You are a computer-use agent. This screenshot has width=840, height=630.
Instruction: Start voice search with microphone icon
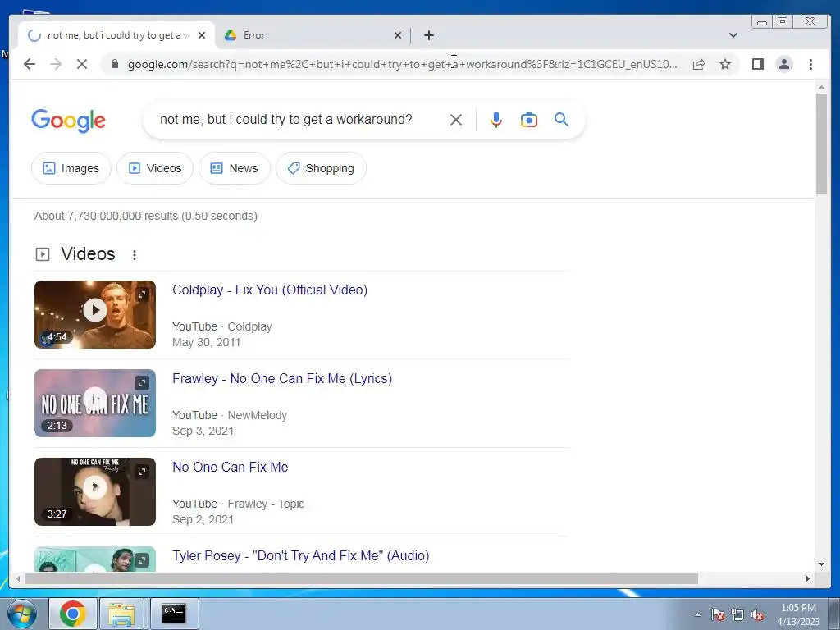[x=496, y=120]
